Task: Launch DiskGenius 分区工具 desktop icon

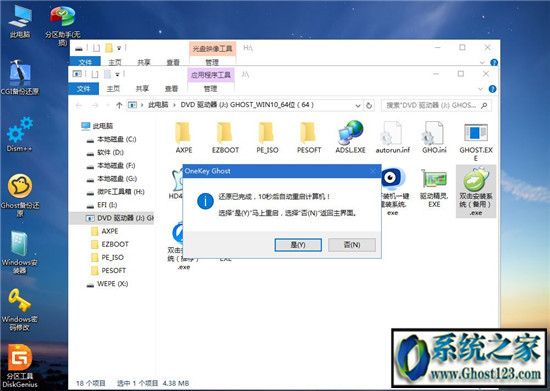Action: pos(20,366)
